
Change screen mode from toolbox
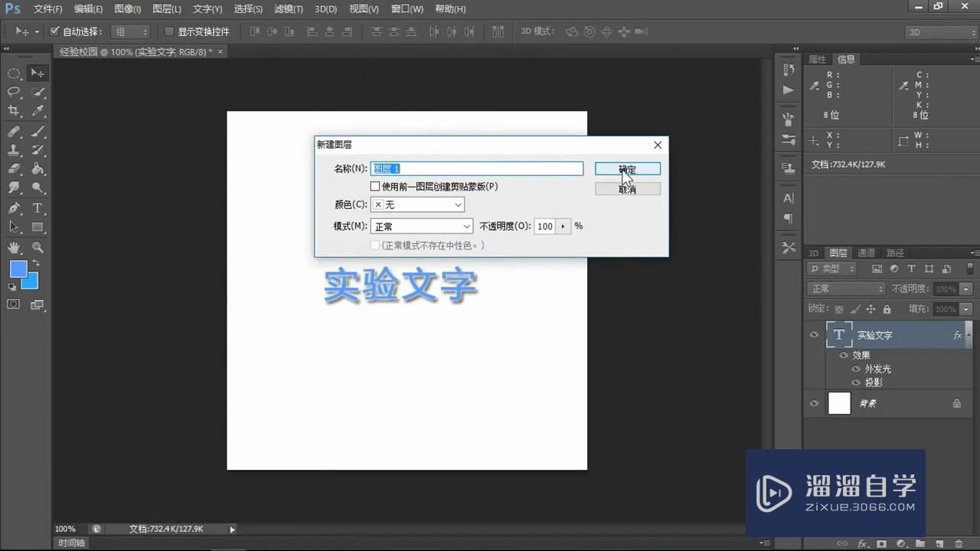[38, 305]
